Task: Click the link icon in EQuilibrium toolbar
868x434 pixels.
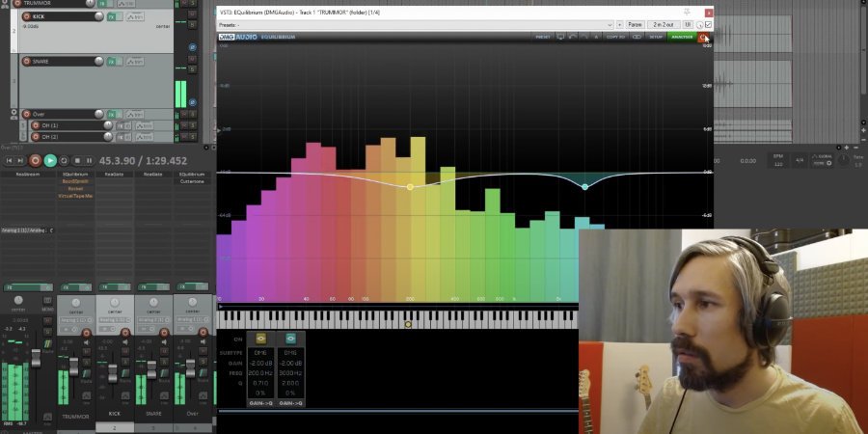Action: [x=637, y=37]
